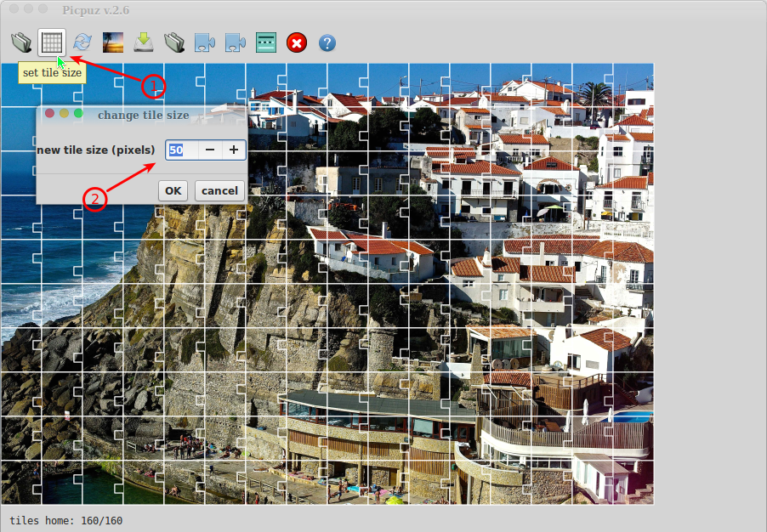Screen dimensions: 767x532
Task: Click the open folder icon beside the grid icon
Action: coord(21,42)
